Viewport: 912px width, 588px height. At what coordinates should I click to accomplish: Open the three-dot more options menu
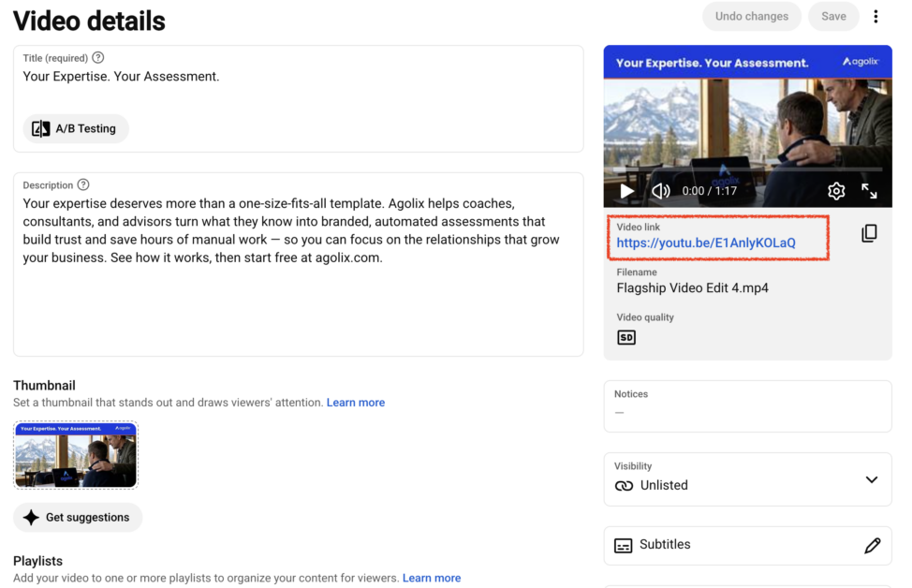[x=875, y=16]
